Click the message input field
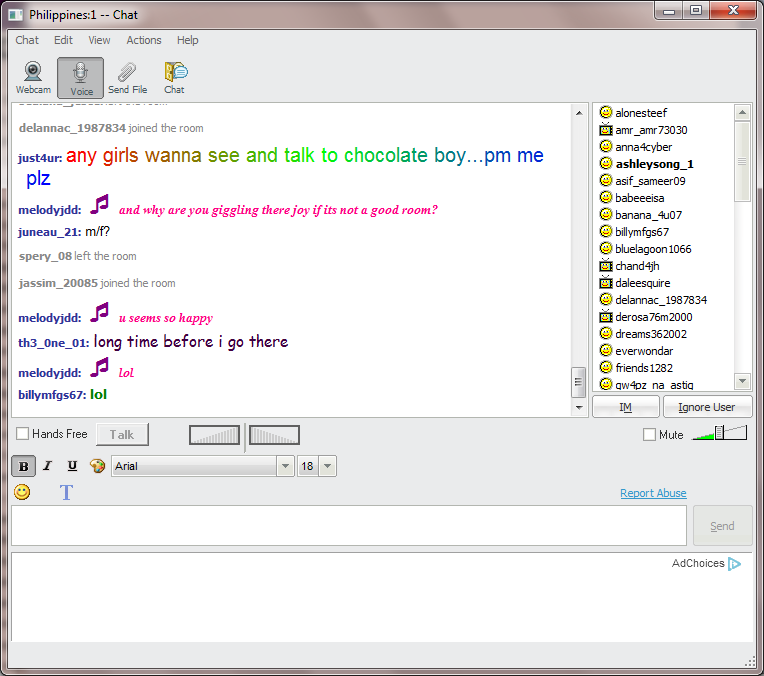The width and height of the screenshot is (764, 676). [349, 525]
